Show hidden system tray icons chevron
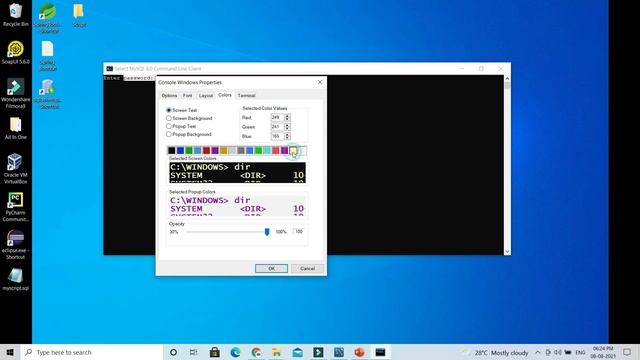 point(538,352)
